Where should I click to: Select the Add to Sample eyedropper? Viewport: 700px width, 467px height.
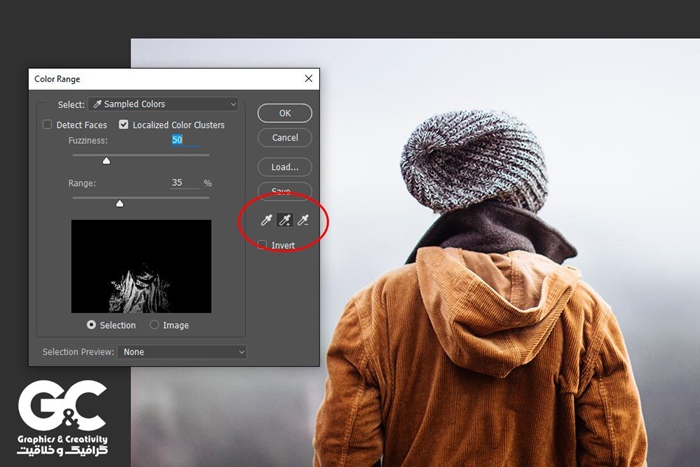pos(285,220)
